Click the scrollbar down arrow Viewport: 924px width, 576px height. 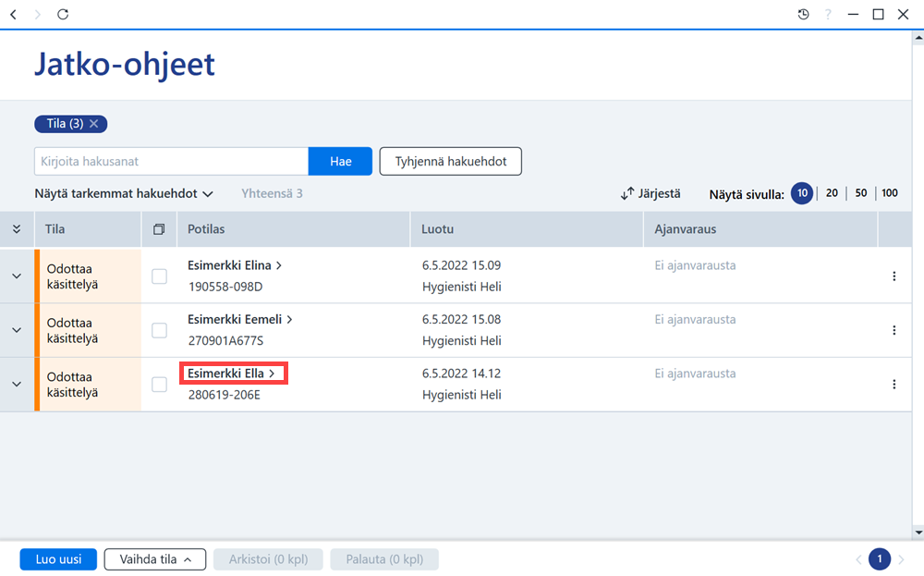tap(918, 533)
